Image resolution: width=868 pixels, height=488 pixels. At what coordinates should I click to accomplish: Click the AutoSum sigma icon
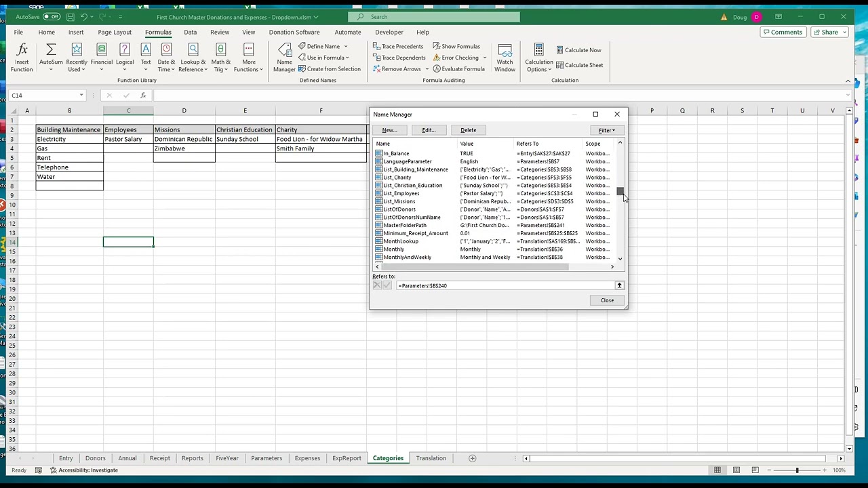click(51, 49)
